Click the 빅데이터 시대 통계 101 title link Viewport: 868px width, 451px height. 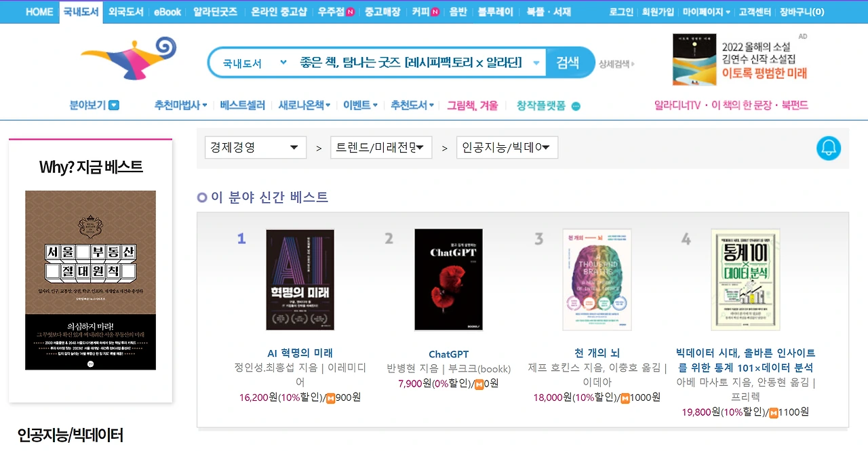click(745, 360)
